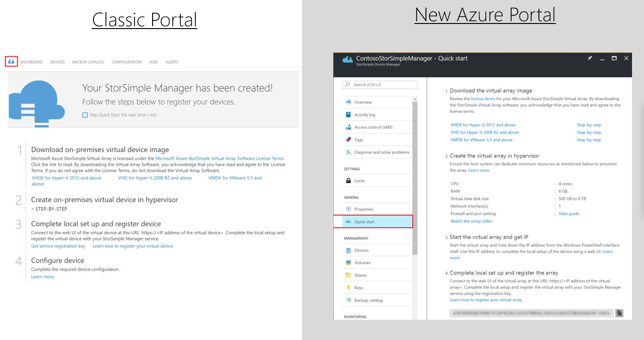
Task: Download VHDX for Hyper-V 2012 in new portal
Action: pos(483,125)
